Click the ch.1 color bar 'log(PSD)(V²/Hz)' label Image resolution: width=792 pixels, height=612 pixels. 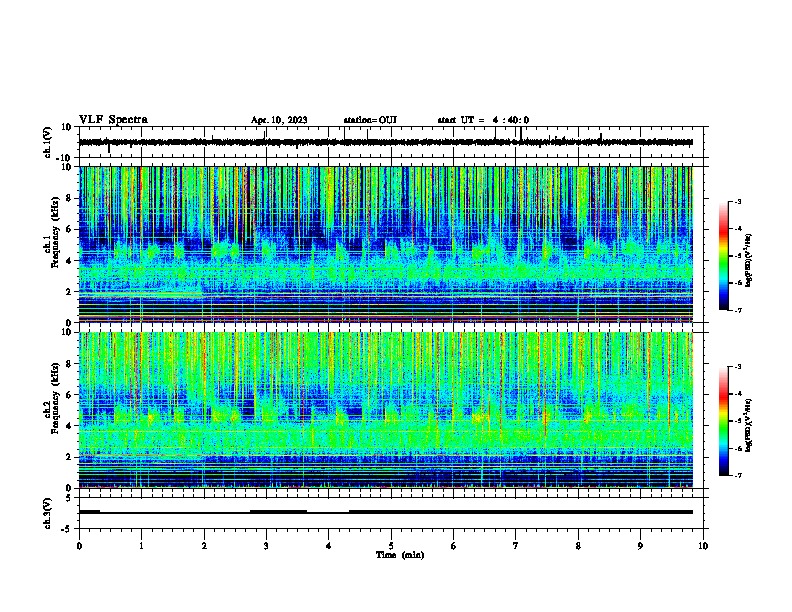(x=749, y=260)
